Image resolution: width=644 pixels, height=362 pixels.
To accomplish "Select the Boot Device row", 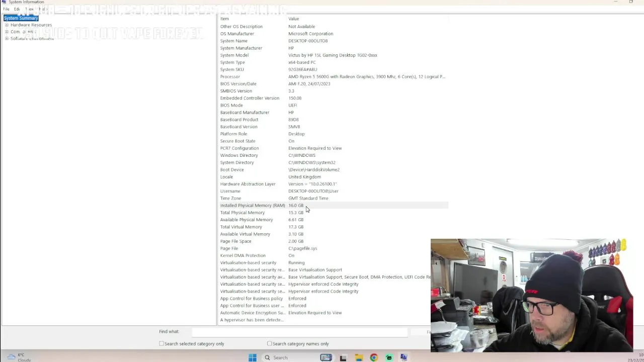I will click(x=333, y=169).
